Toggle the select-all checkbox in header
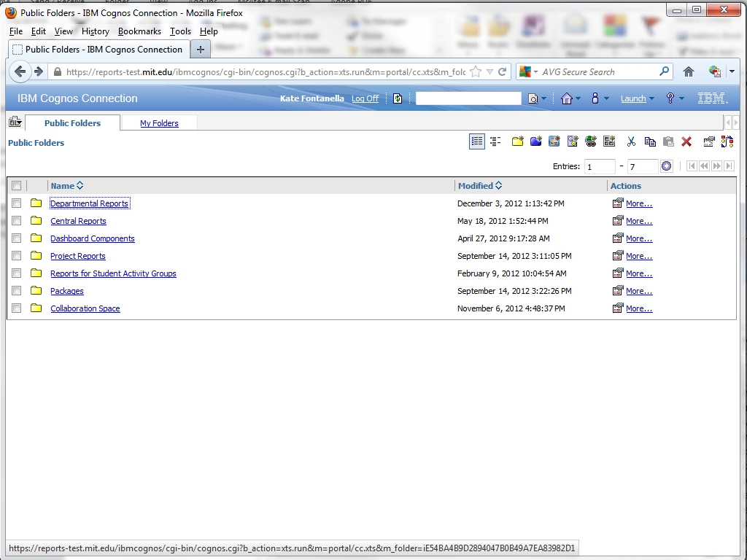This screenshot has height=560, width=747. pos(17,186)
